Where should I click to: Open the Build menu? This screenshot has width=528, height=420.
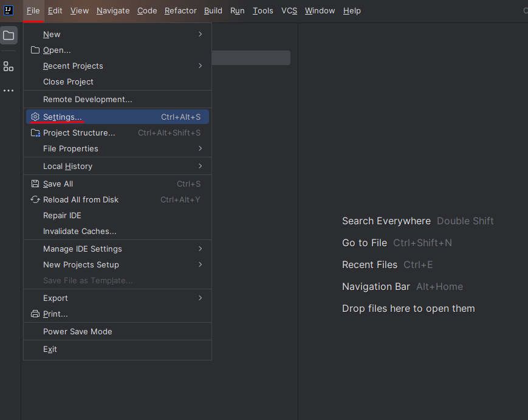[213, 11]
